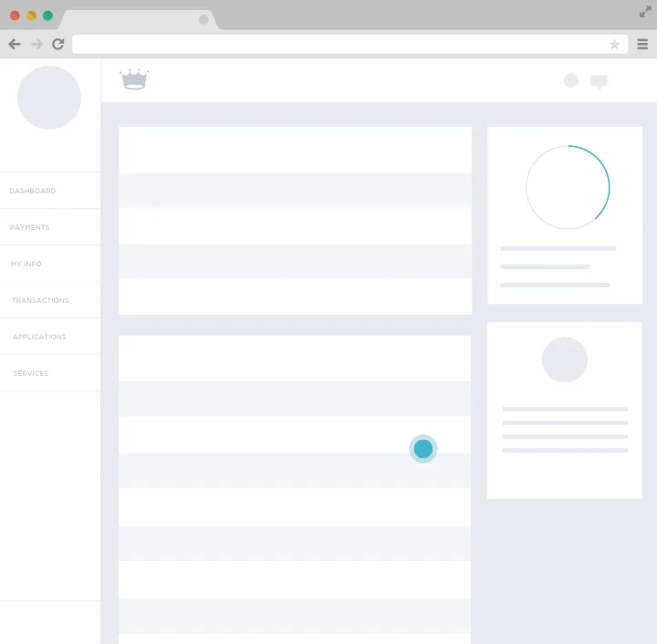Image resolution: width=657 pixels, height=644 pixels.
Task: Close the browser tab via its circle button
Action: pyautogui.click(x=203, y=20)
